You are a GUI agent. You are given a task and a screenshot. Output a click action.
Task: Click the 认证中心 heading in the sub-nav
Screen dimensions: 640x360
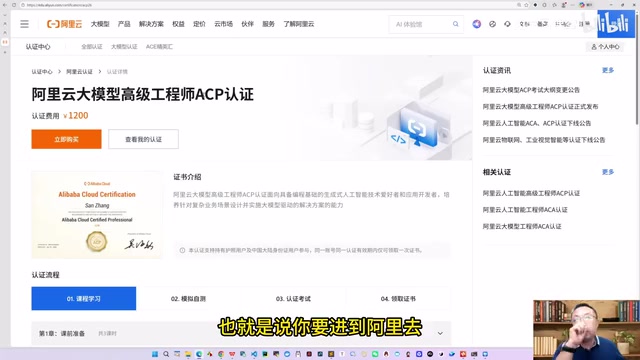pyautogui.click(x=38, y=47)
